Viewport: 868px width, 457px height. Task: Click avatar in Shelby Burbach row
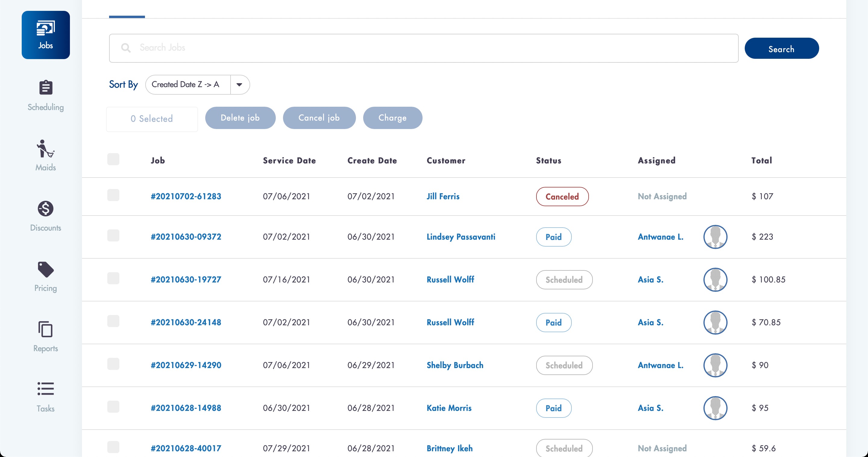(715, 365)
